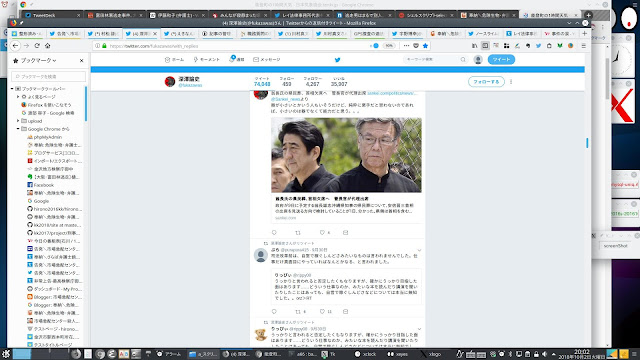Image resolution: width=640 pixels, height=360 pixels.
Task: Open the profile avatar menu in Twitter header
Action: (x=478, y=60)
